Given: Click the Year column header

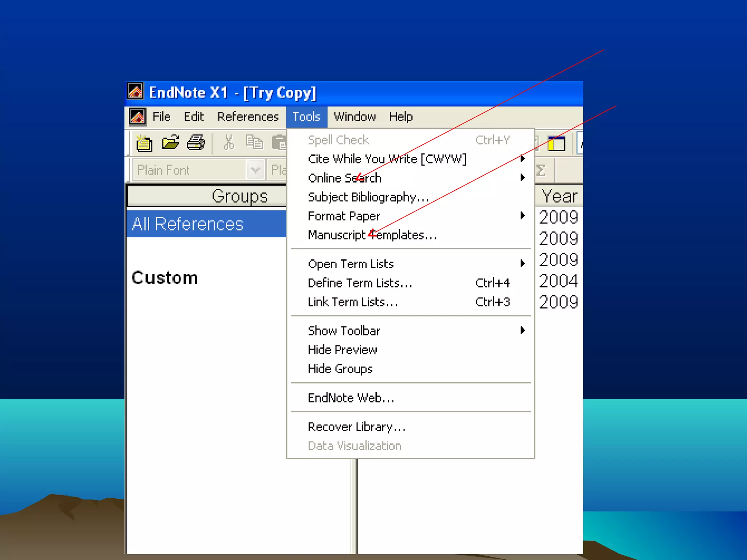Looking at the screenshot, I should pos(559,196).
